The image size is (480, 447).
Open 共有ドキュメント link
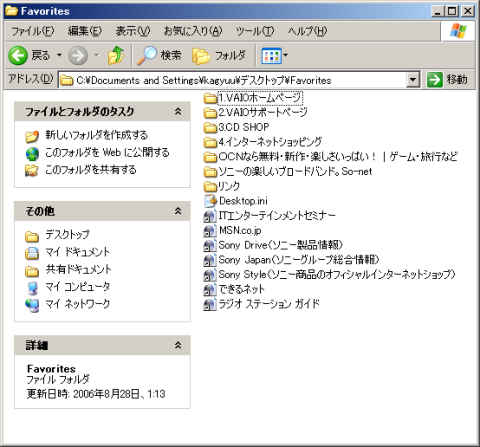point(79,269)
